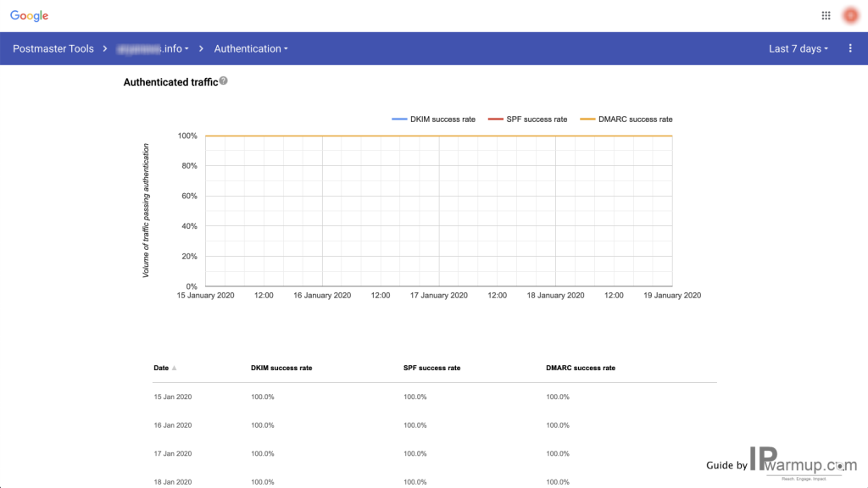
Task: Toggle DKIM success rate legend entry
Action: point(433,119)
